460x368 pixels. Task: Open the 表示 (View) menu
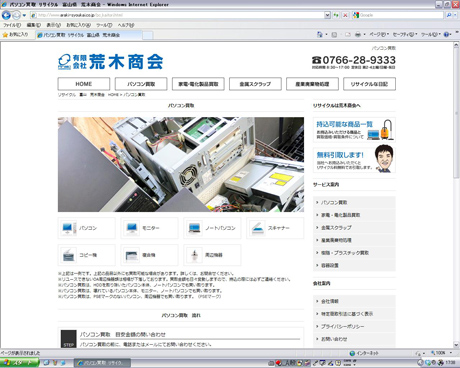pyautogui.click(x=53, y=25)
